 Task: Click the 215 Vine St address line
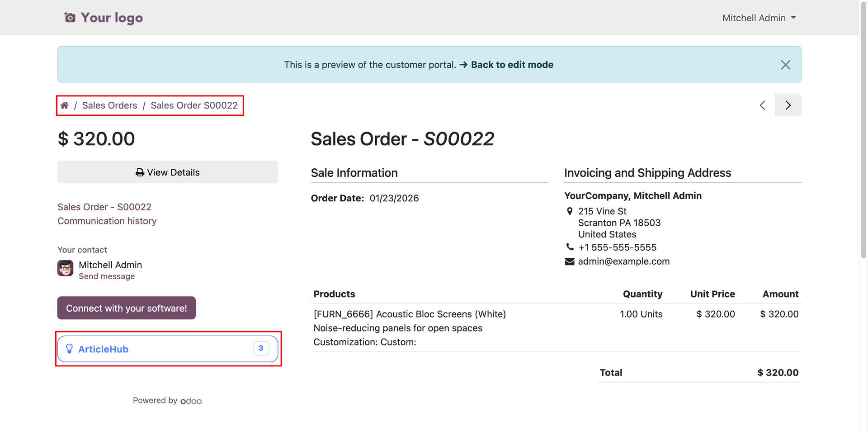pyautogui.click(x=602, y=211)
